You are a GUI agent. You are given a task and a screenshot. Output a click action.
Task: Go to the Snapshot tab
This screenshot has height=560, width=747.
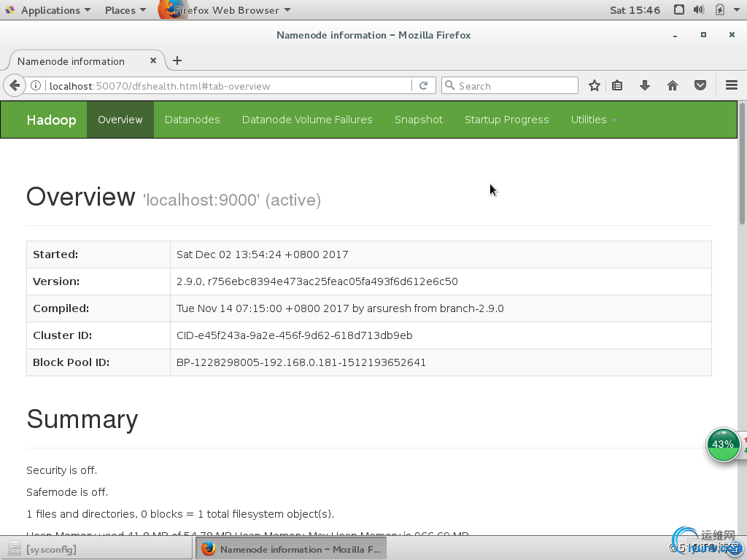pos(419,120)
